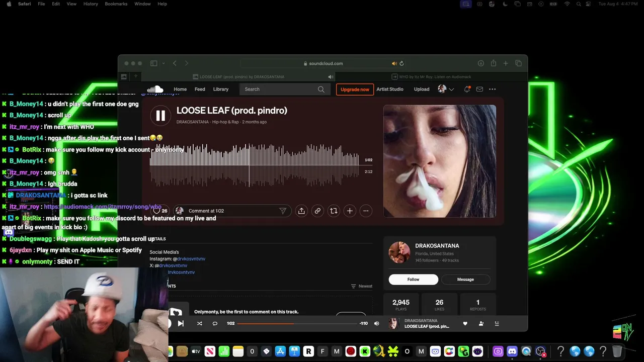Send the comment with the arrow icon
The width and height of the screenshot is (644, 362).
coord(283,211)
